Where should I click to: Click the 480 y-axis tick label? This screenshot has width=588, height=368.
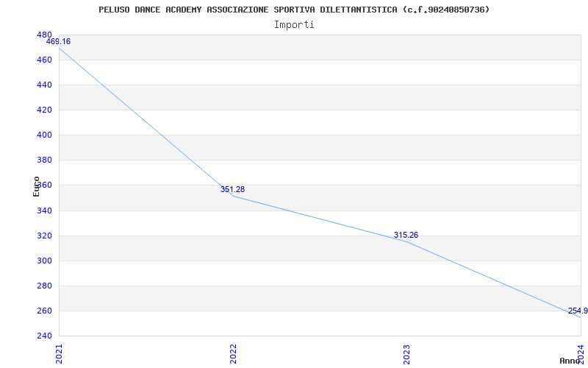click(44, 35)
